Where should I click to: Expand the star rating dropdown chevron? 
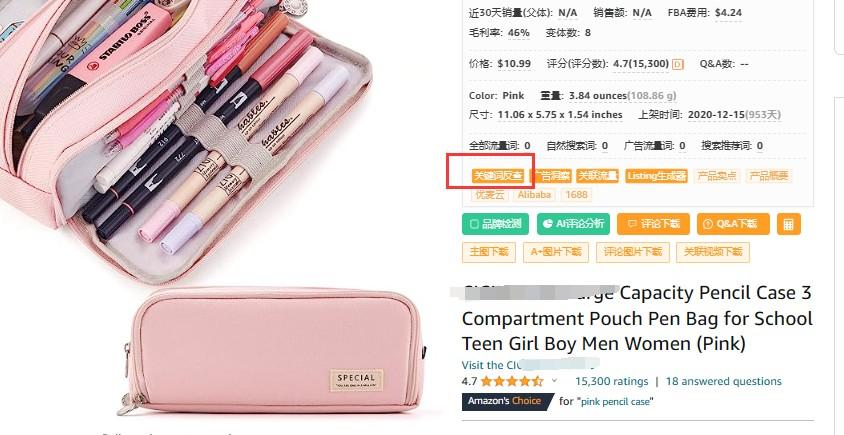point(554,381)
